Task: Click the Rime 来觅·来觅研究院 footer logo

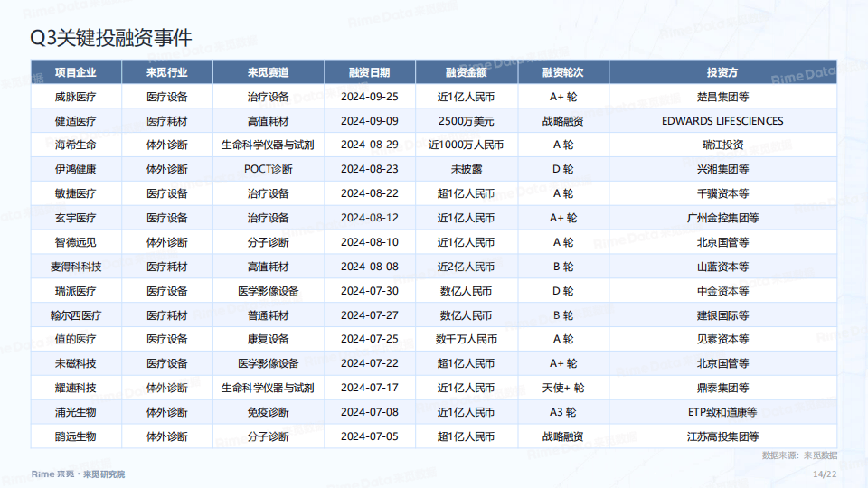Action: [78, 474]
